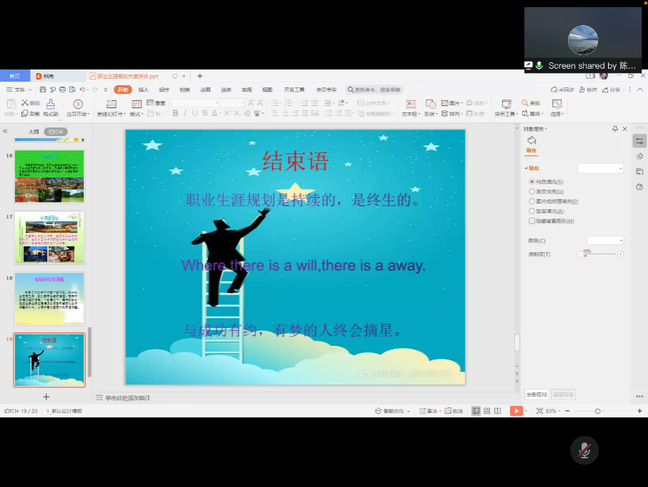
Task: Enable hide background graphics (隐藏背景图形) checkbox
Action: point(531,221)
